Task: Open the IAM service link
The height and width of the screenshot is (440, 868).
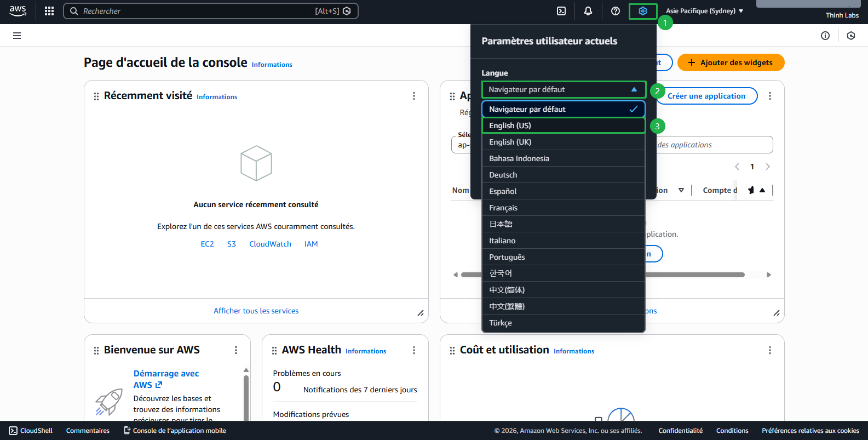Action: coord(311,244)
